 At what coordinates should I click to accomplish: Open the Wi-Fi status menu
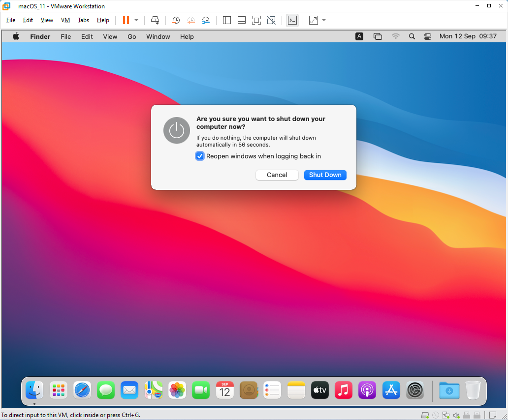click(396, 36)
